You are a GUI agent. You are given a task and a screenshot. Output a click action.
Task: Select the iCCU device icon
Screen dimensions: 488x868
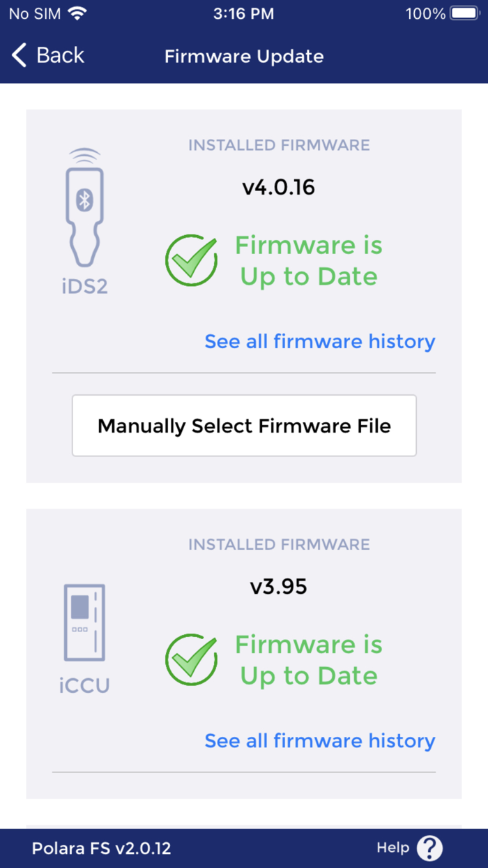(x=84, y=621)
